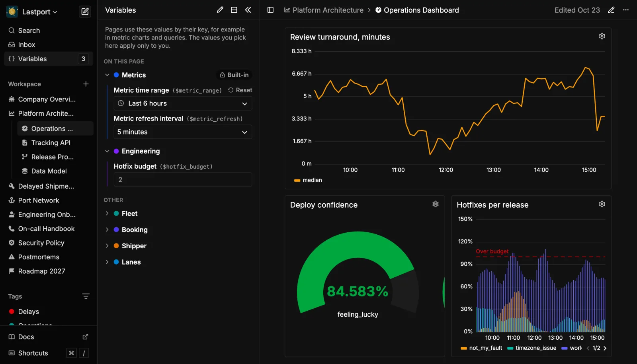637x364 pixels.
Task: Go to previous legend page arrow
Action: (588, 348)
